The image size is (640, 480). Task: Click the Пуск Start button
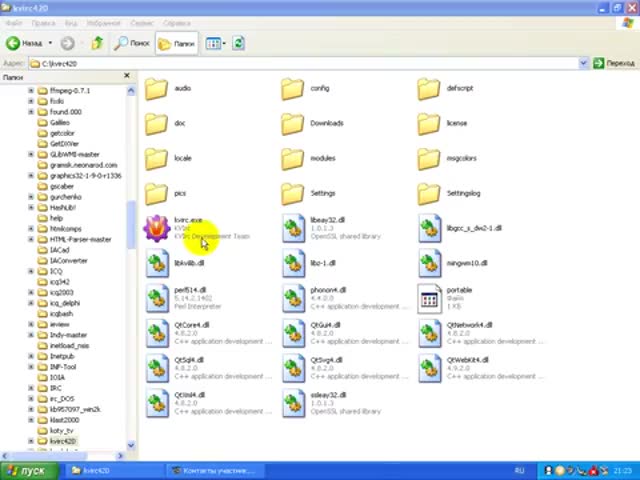click(26, 470)
